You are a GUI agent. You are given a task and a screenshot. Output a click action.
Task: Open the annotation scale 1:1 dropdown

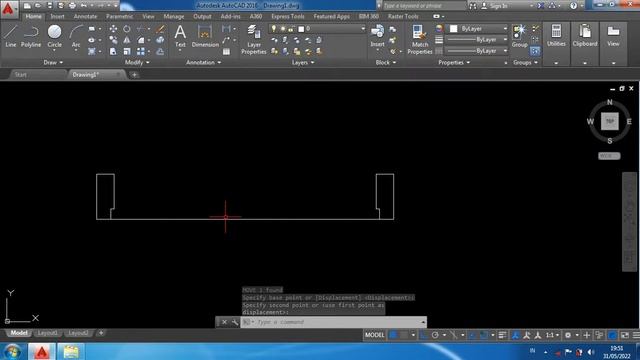click(x=552, y=335)
